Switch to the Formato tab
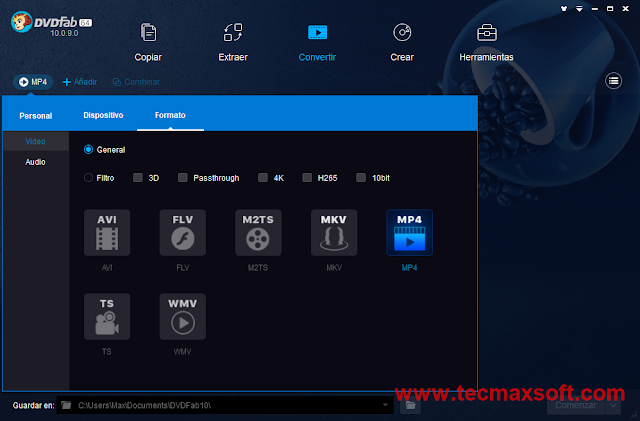 tap(170, 115)
